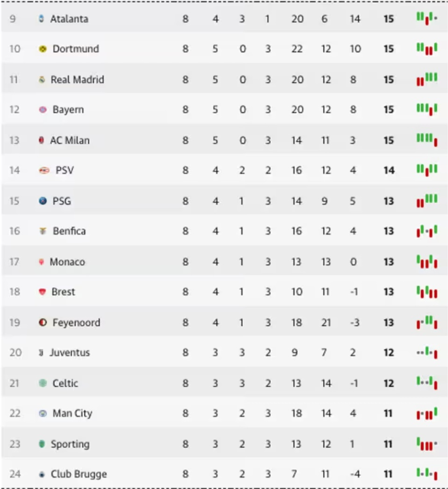Click the PSG blue crest icon

tap(43, 201)
